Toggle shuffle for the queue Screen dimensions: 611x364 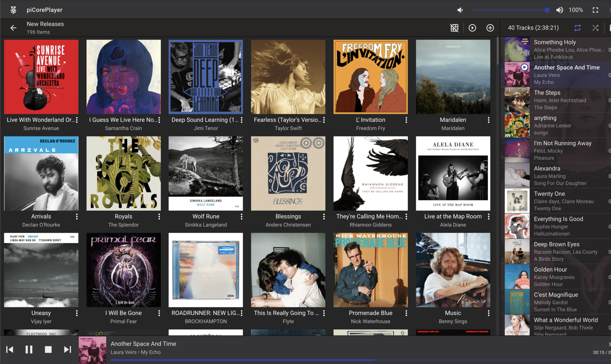point(595,28)
